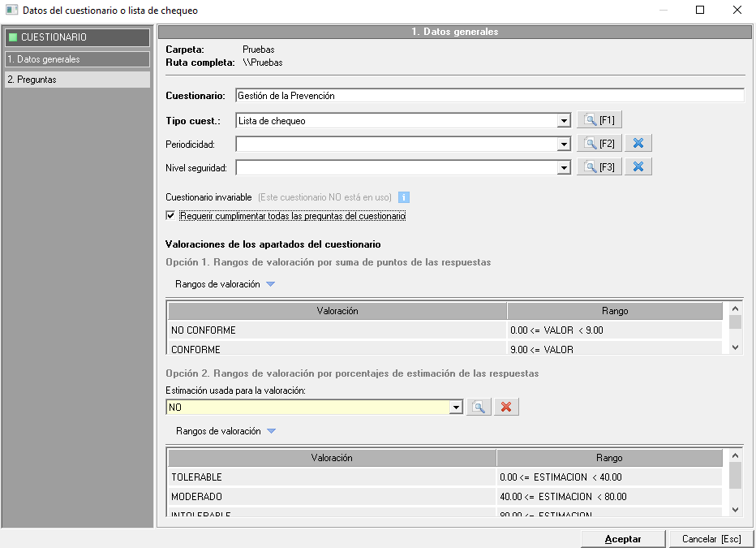Click the blue info icon beside Cuestionario invariable
The image size is (756, 548).
403,197
